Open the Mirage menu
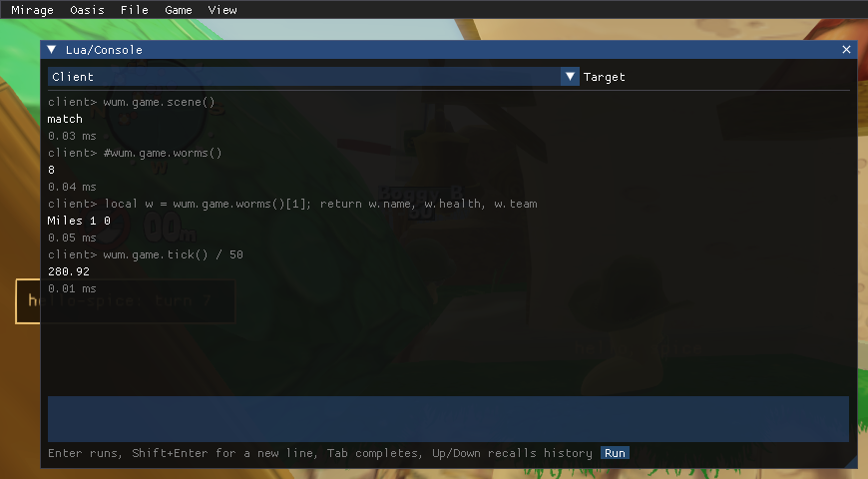The image size is (868, 479). (x=33, y=10)
